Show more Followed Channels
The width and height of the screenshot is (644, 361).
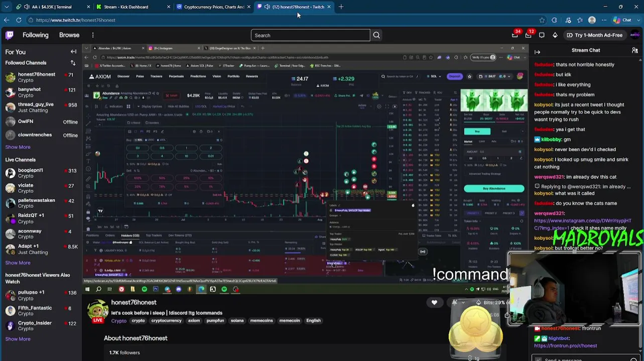pyautogui.click(x=18, y=147)
